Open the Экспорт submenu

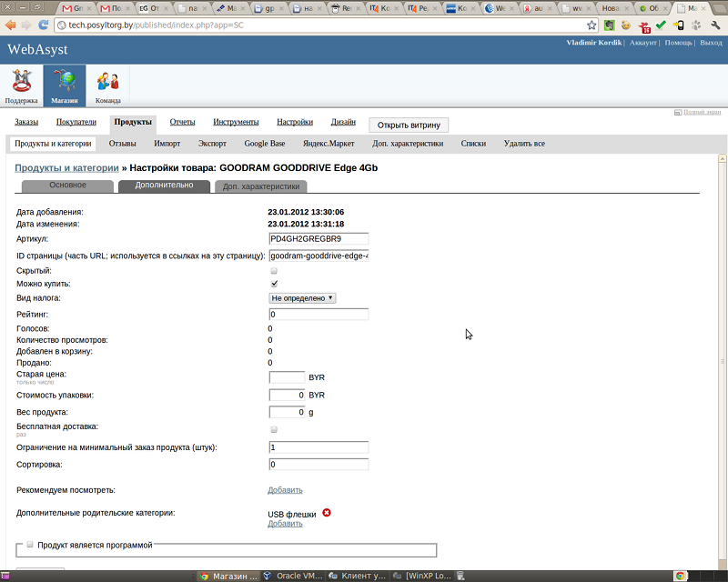[212, 144]
